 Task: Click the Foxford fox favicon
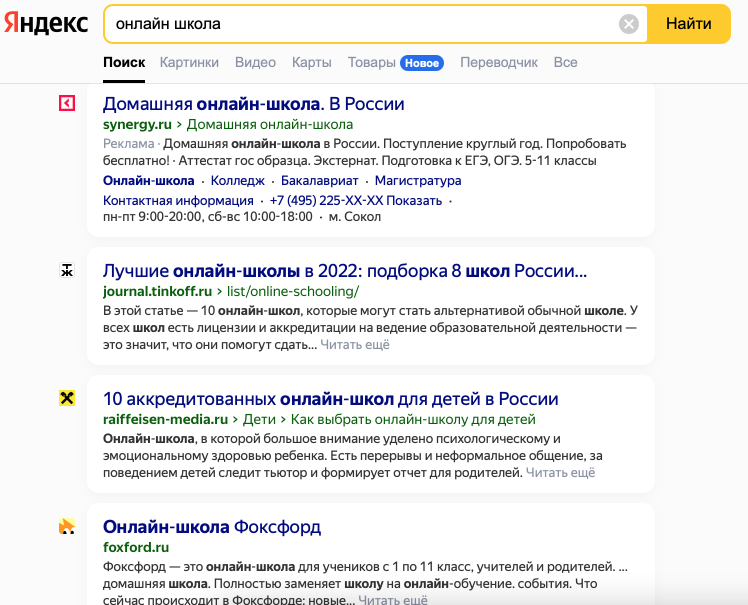[67, 526]
